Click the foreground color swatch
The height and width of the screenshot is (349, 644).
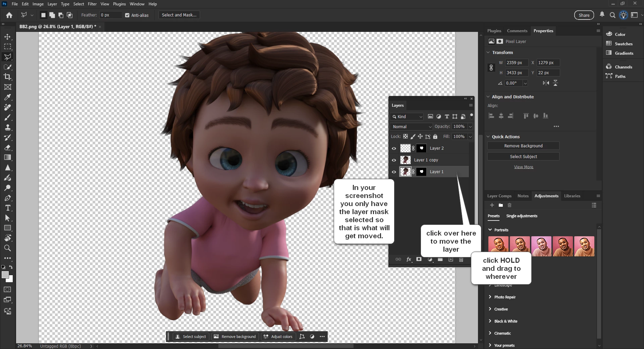[5, 275]
